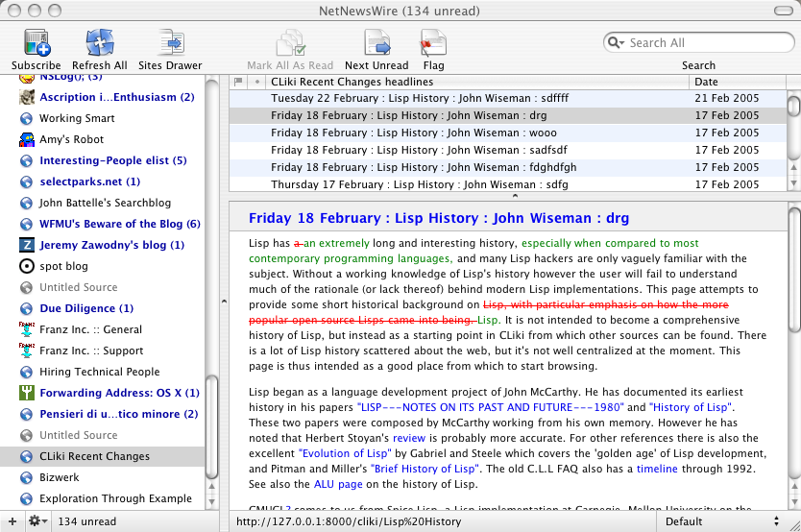Open John Battelle's Searchblog feed
Screen dimensions: 801x532
106,204
